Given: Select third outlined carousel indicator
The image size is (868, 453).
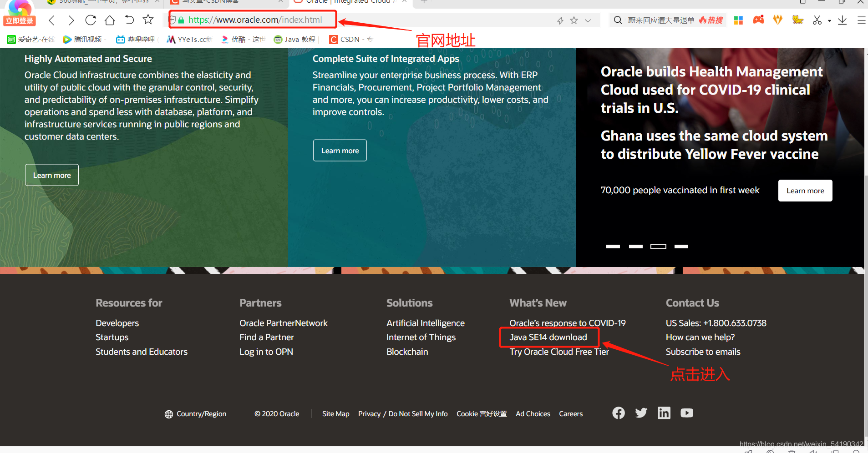Looking at the screenshot, I should pos(658,247).
